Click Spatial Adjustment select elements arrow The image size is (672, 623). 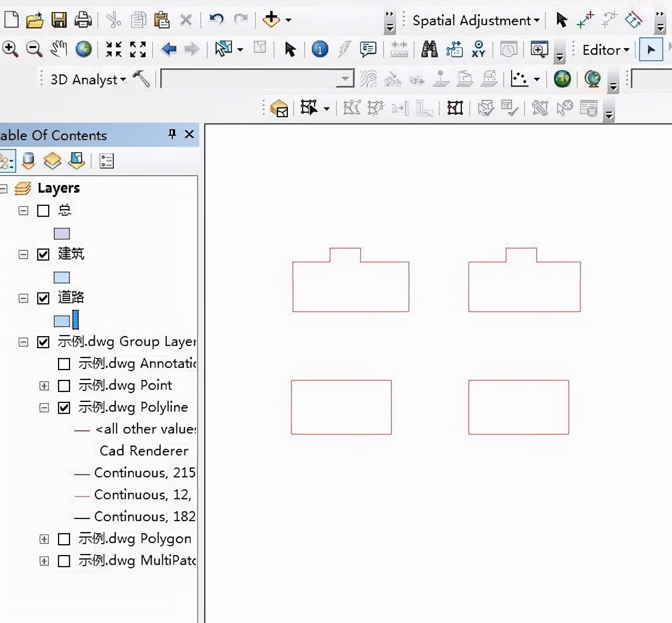(x=561, y=20)
